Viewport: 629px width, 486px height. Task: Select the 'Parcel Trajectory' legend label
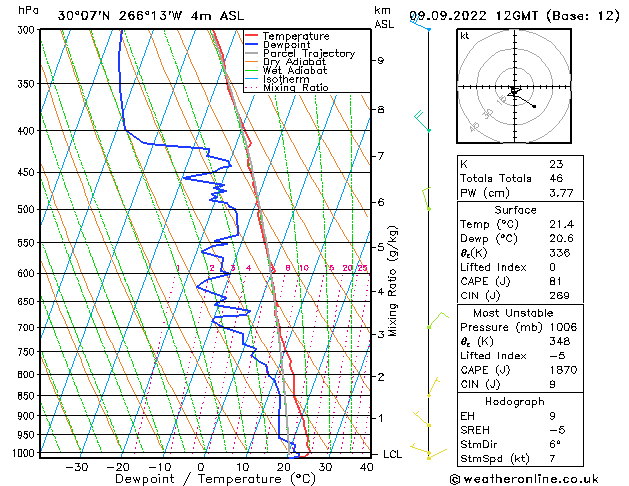[309, 53]
